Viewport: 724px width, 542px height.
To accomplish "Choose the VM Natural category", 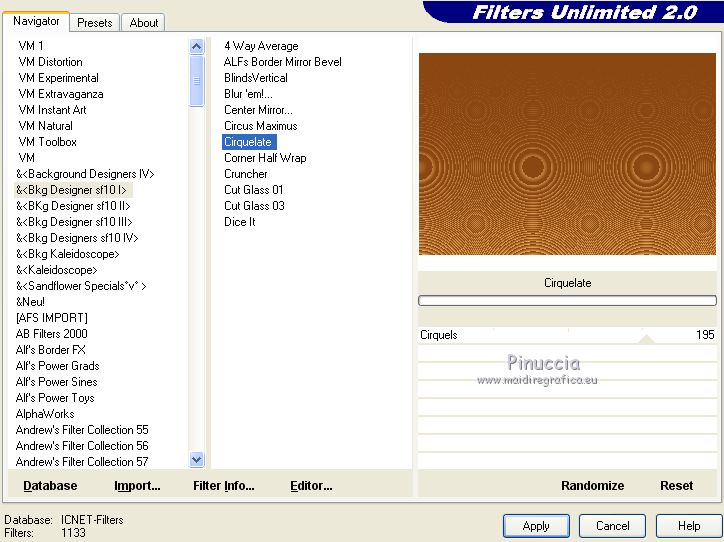I will point(45,126).
